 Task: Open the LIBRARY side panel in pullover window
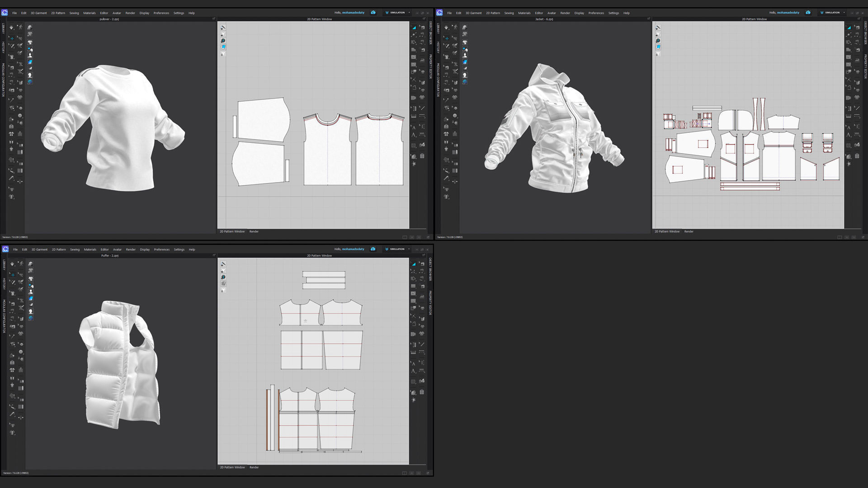pos(3,29)
